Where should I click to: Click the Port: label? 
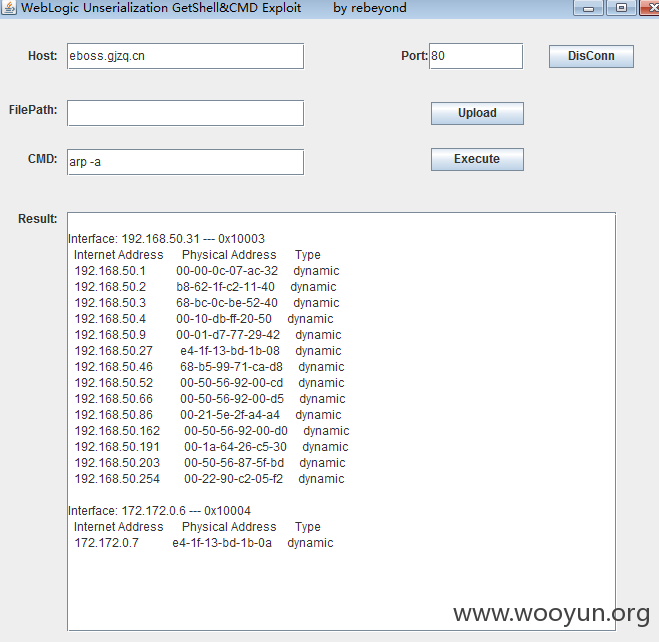[414, 55]
